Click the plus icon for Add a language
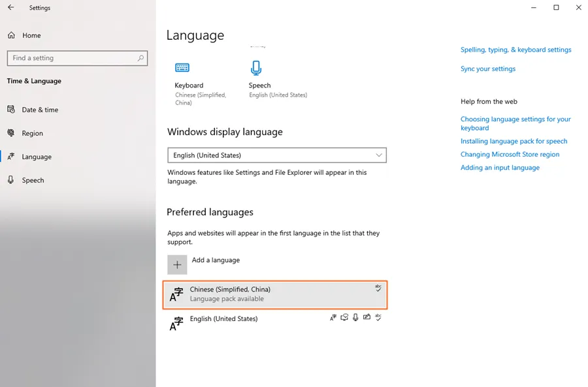 point(177,264)
